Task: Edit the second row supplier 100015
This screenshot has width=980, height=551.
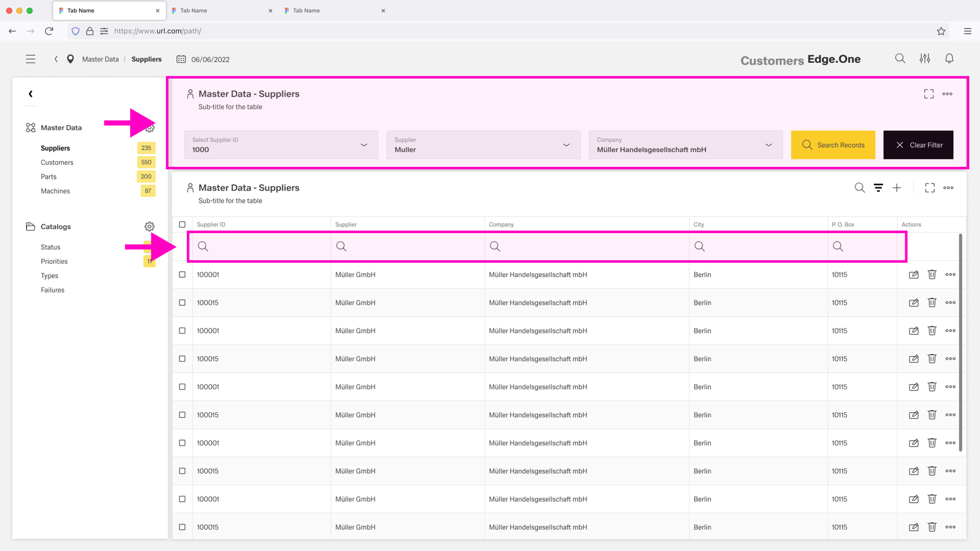Action: (913, 303)
